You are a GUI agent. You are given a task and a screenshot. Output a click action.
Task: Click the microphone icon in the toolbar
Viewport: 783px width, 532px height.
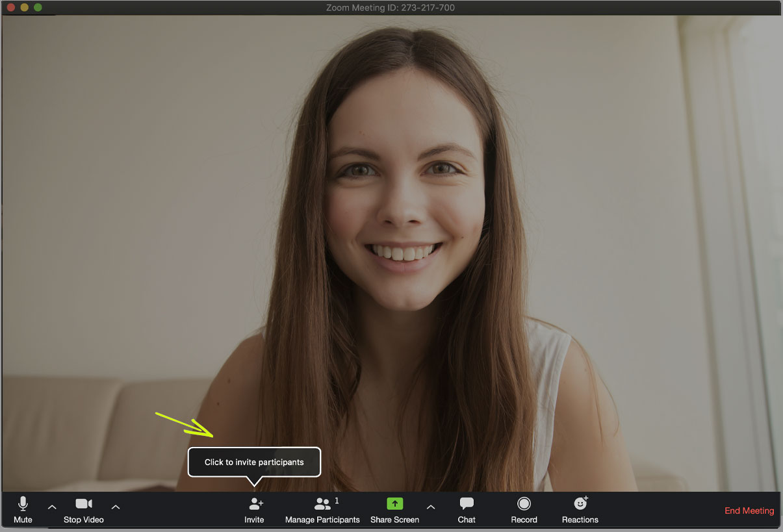(23, 503)
